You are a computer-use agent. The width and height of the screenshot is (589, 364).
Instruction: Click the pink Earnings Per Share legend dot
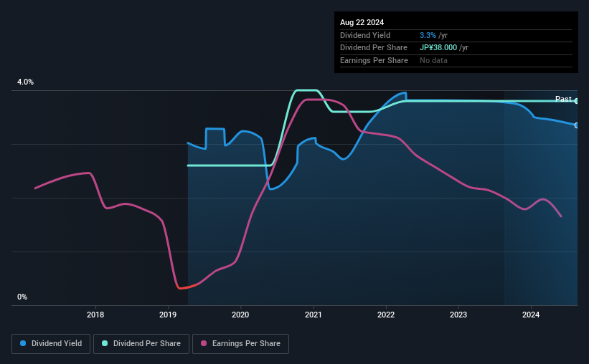(204, 343)
